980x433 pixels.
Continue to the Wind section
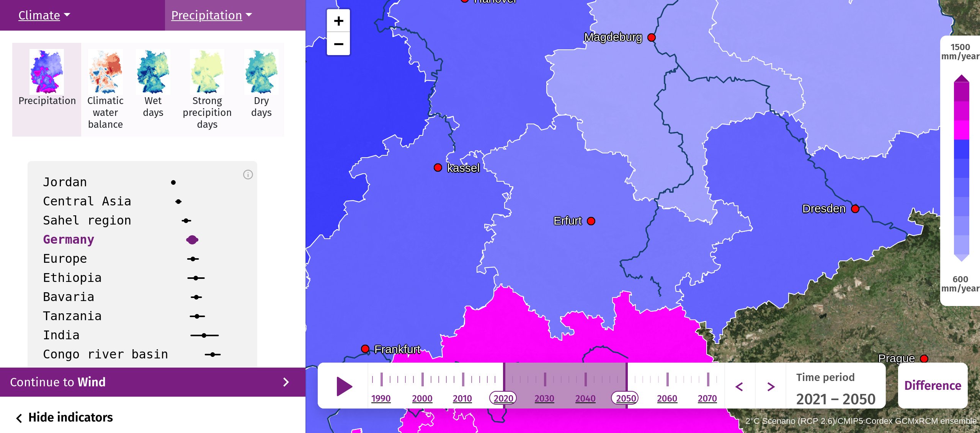(x=153, y=382)
